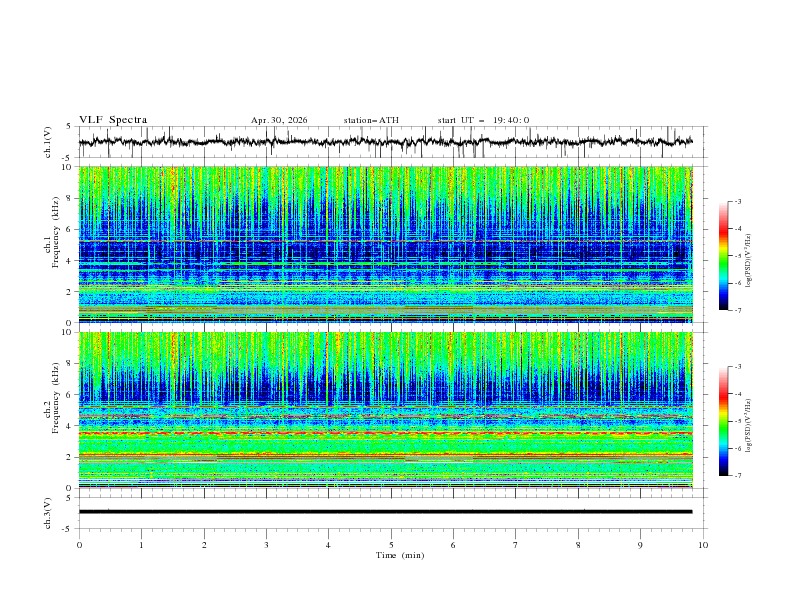Click the 0 minute tick label

tap(79, 545)
